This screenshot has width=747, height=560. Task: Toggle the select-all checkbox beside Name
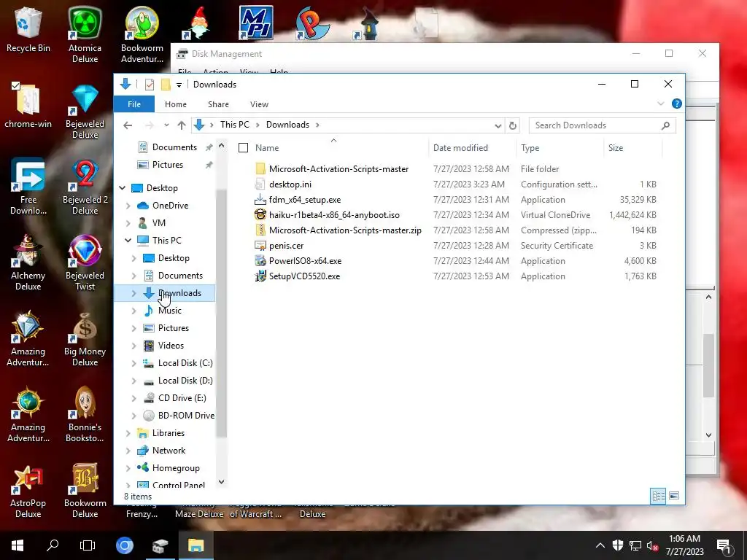click(243, 147)
